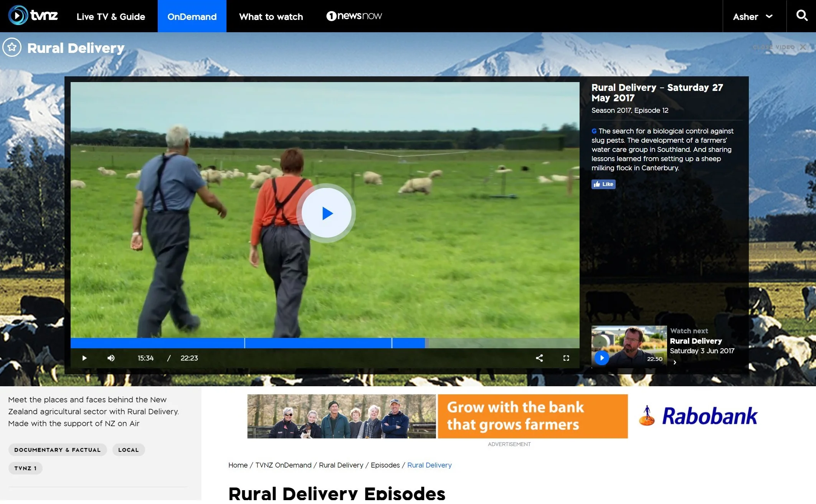Close video using the X icon
This screenshot has width=816, height=504.
click(803, 47)
